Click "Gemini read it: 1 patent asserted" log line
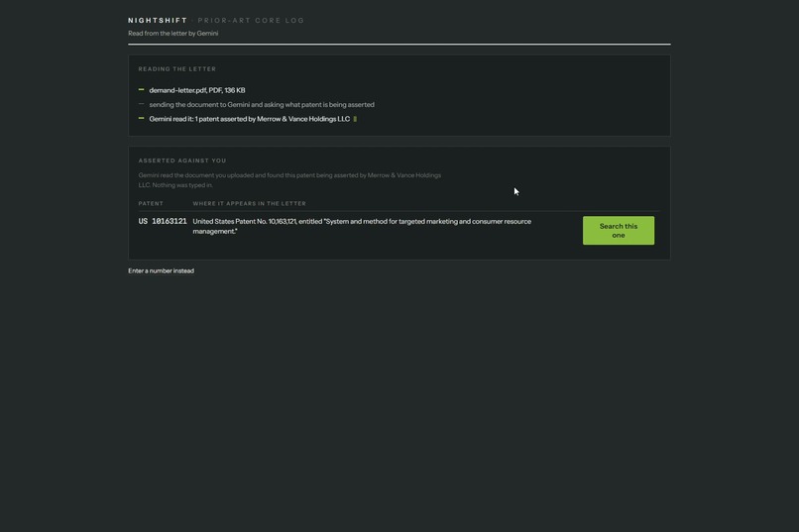Viewport: 799px width, 532px height. [249, 119]
